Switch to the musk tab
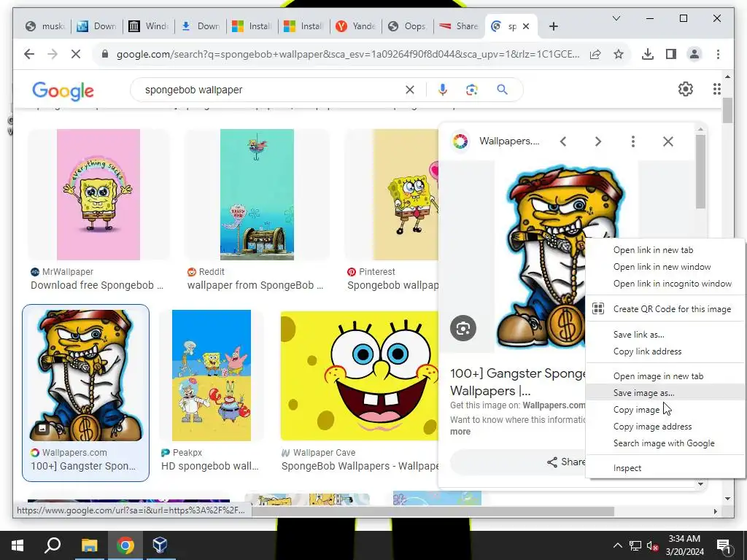Screen dimensions: 747x560 (x=44, y=27)
